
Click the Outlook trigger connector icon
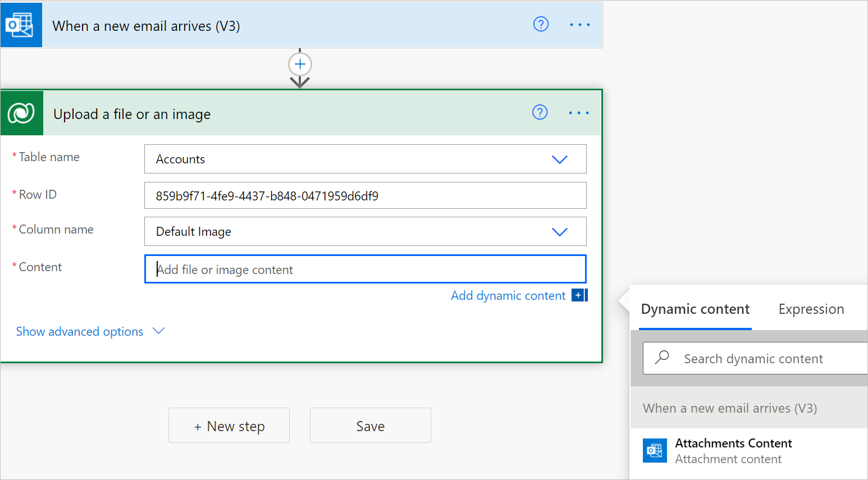(x=21, y=25)
